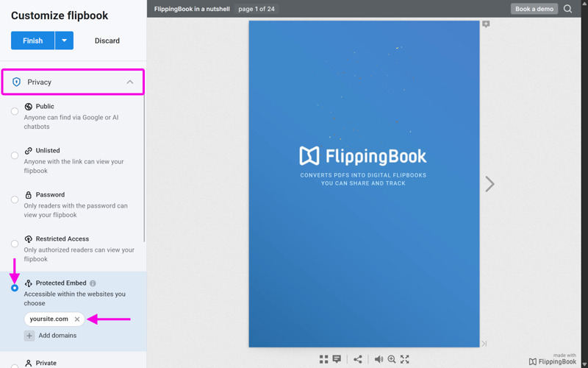The height and width of the screenshot is (368, 588).
Task: Select the Private radio option
Action: 15,366
